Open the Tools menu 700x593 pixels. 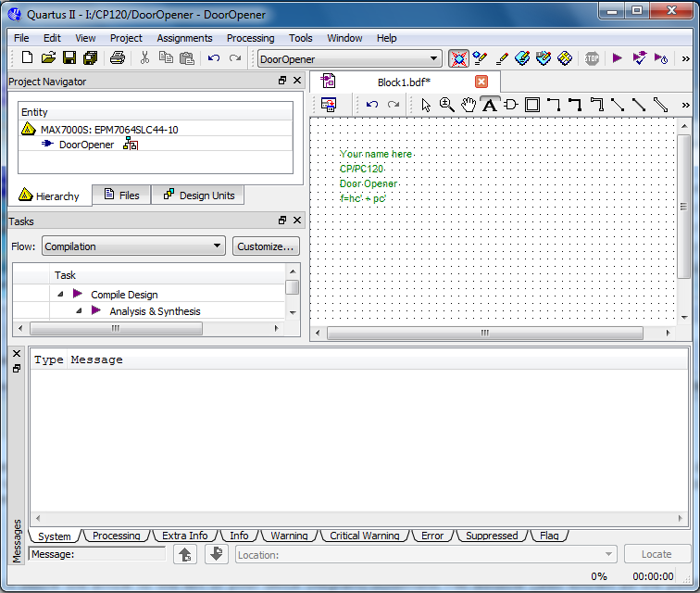(x=300, y=38)
